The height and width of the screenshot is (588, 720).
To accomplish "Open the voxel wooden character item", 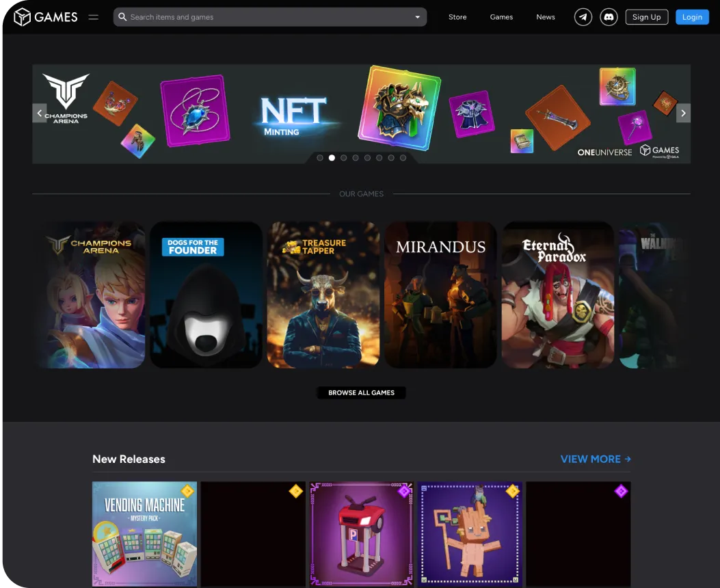I will tap(470, 534).
